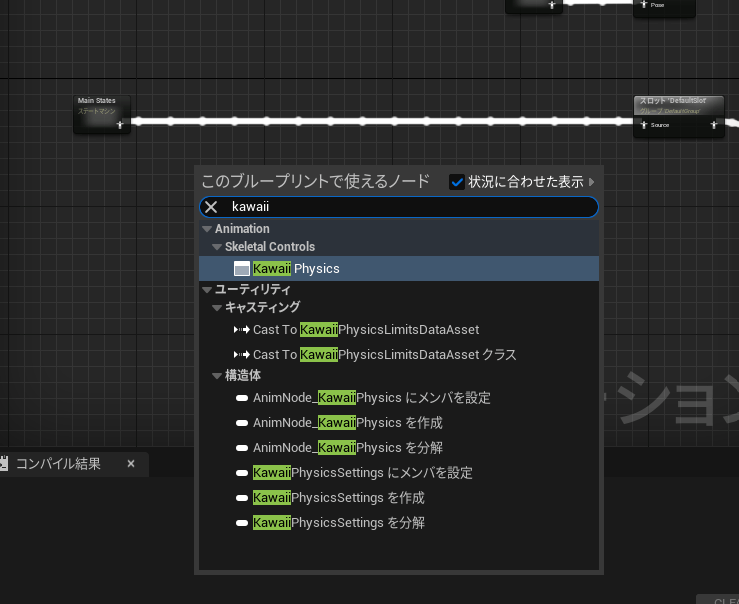The width and height of the screenshot is (739, 604).
Task: Clear the kawaii search text with X
Action: click(x=211, y=207)
